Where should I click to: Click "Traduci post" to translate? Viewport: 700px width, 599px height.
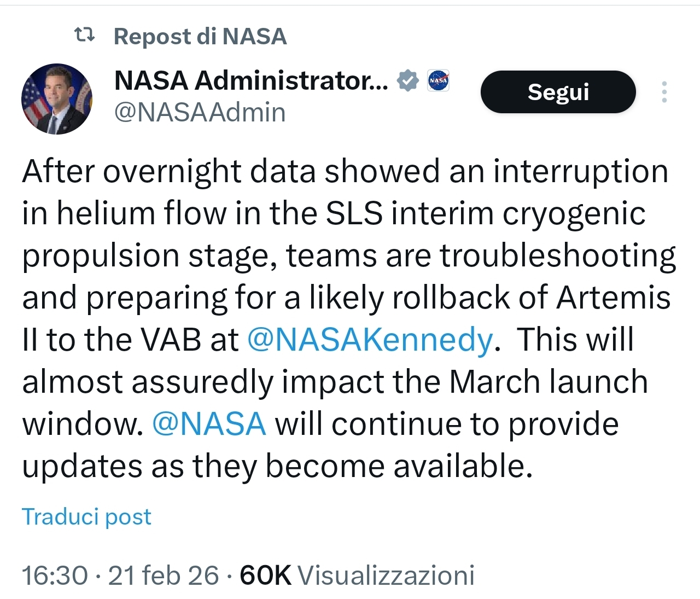coord(86,516)
